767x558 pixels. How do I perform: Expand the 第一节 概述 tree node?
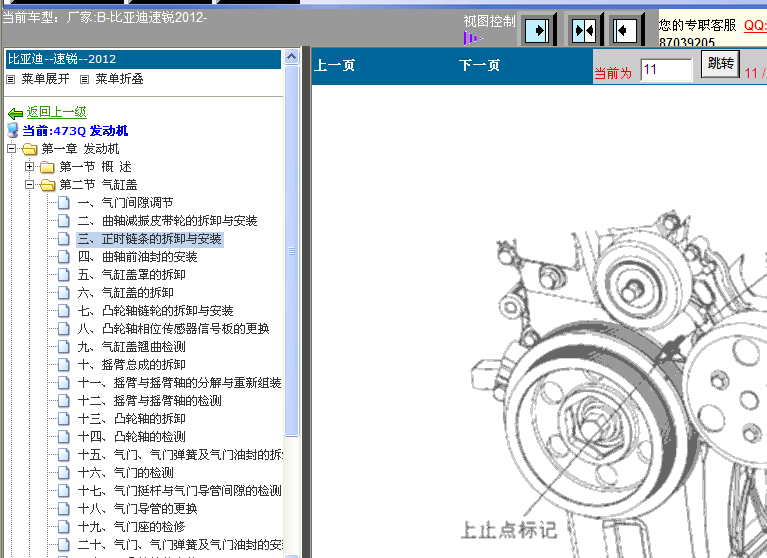point(30,167)
